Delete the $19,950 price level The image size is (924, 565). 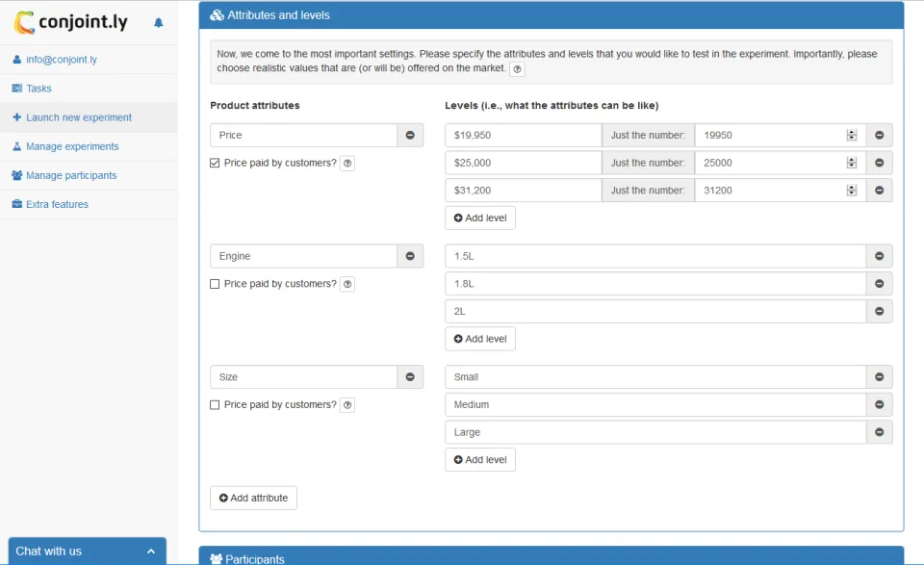(x=879, y=135)
